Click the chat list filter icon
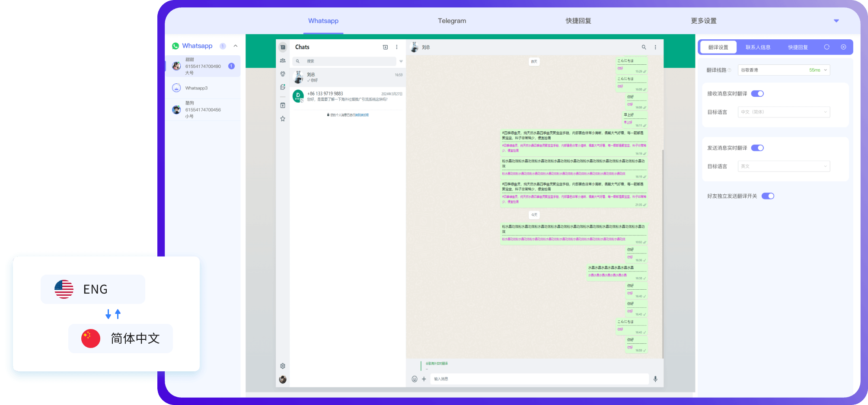This screenshot has width=868, height=405. (x=401, y=61)
